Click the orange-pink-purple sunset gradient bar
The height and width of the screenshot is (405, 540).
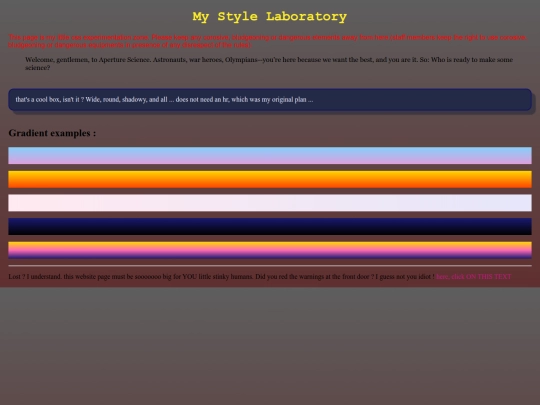(270, 250)
